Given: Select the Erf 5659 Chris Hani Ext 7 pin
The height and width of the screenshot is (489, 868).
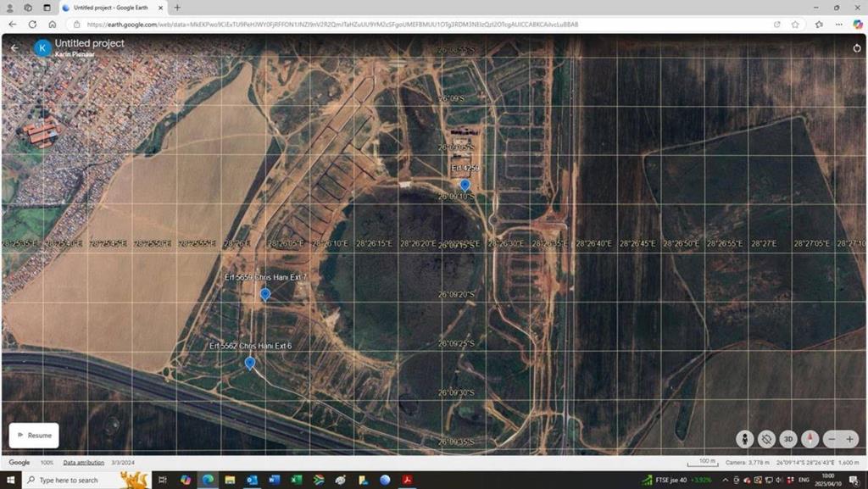Looking at the screenshot, I should pos(265,294).
